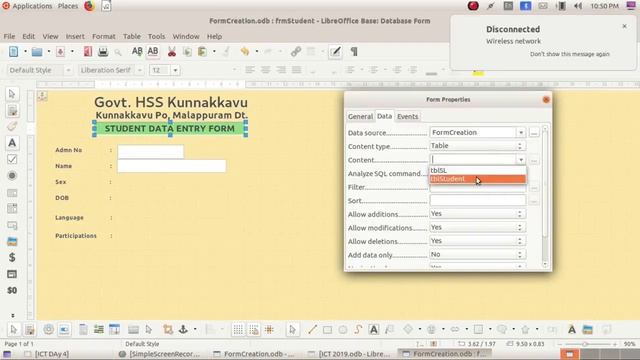The height and width of the screenshot is (360, 640).
Task: Switch to the General tab
Action: [x=360, y=116]
